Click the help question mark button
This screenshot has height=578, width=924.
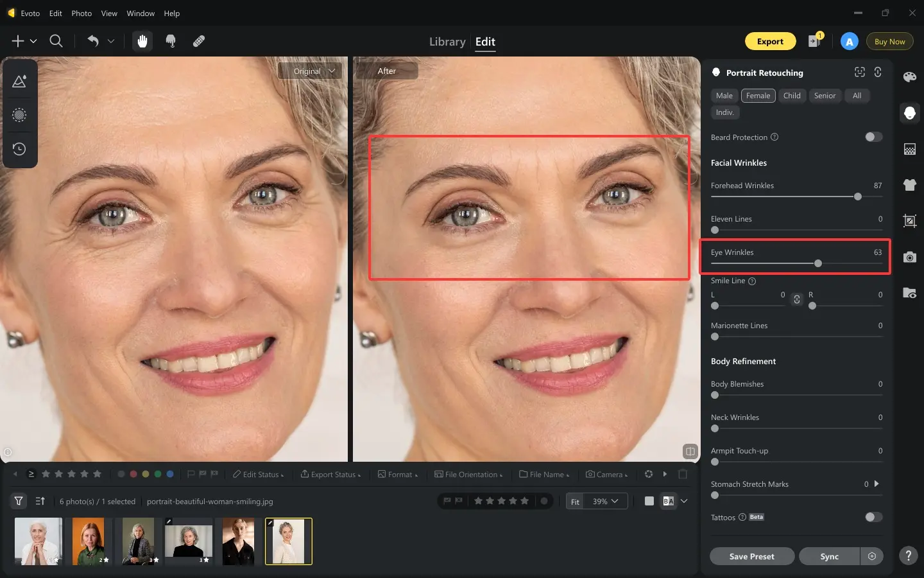click(908, 556)
